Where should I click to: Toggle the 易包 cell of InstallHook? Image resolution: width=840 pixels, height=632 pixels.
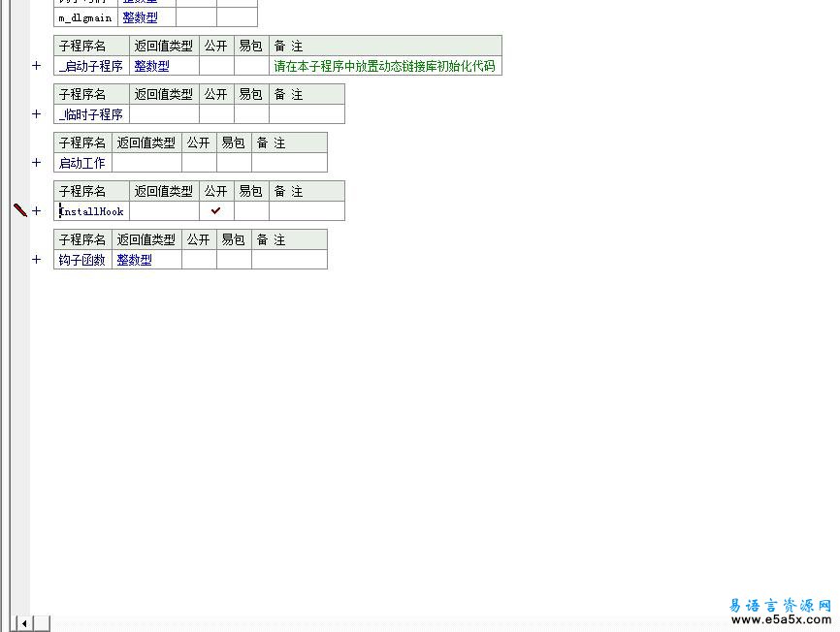(251, 211)
